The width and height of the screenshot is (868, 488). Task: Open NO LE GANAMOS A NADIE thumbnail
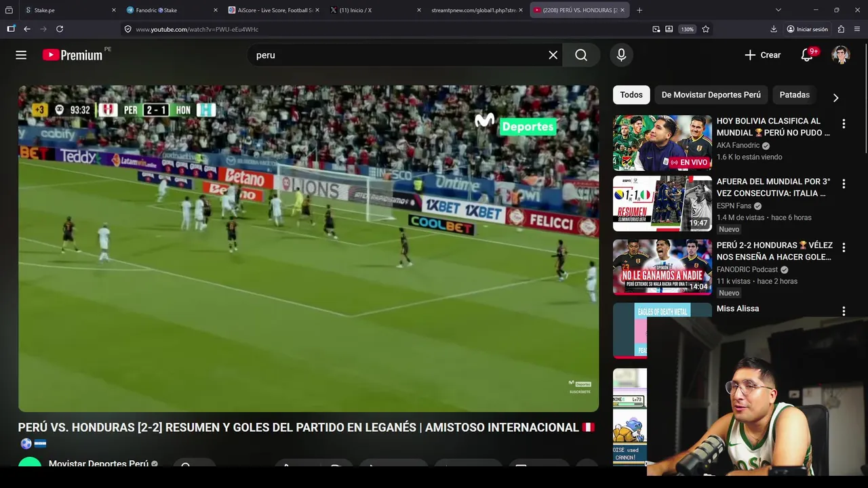click(663, 266)
